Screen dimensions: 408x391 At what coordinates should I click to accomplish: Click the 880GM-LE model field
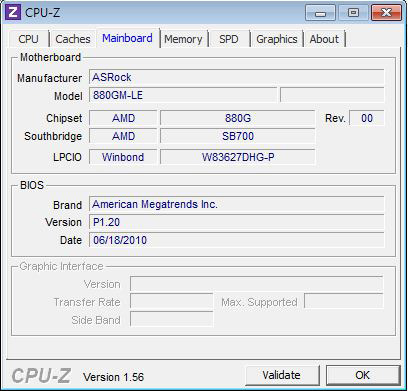[183, 95]
